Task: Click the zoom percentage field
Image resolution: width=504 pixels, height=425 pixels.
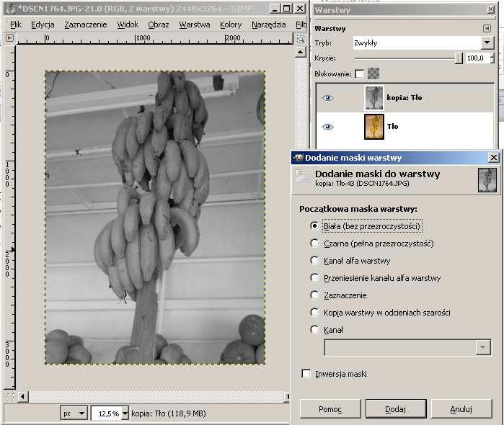Action: 107,413
